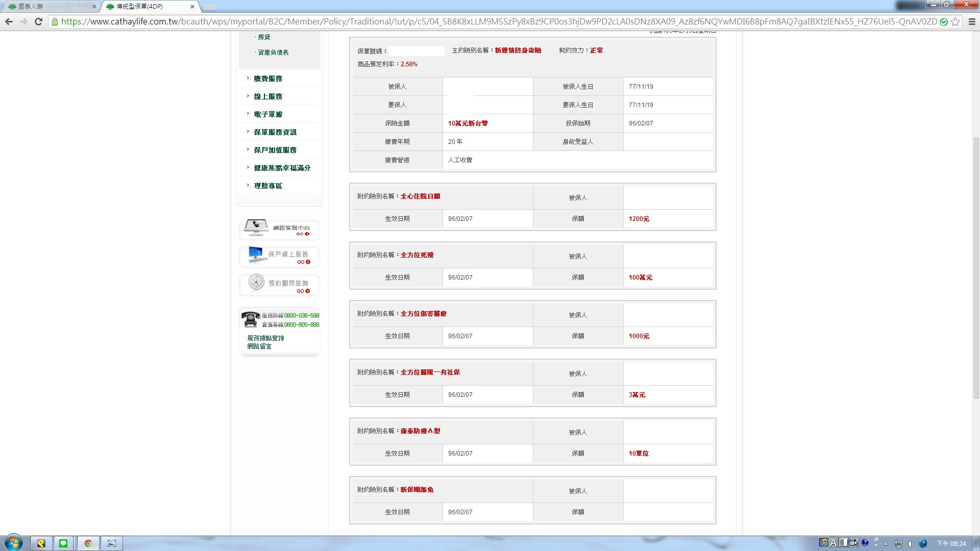Viewport: 980px width, 551px height.
Task: Open the language bar options arrow
Action: 876,545
